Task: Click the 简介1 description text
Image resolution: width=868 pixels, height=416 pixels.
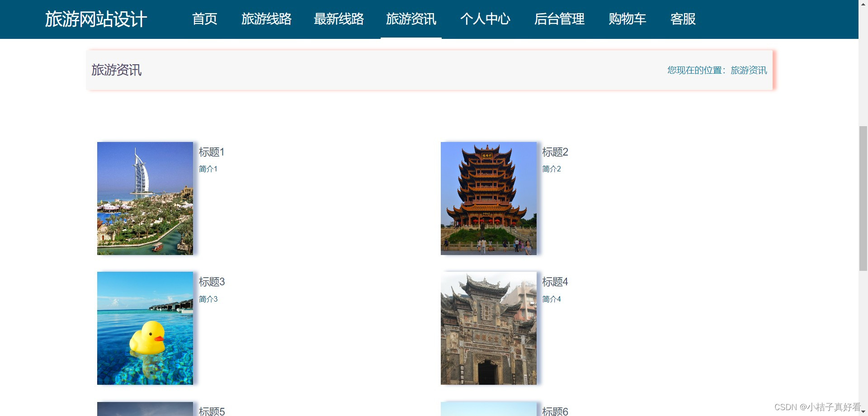Action: click(x=208, y=169)
